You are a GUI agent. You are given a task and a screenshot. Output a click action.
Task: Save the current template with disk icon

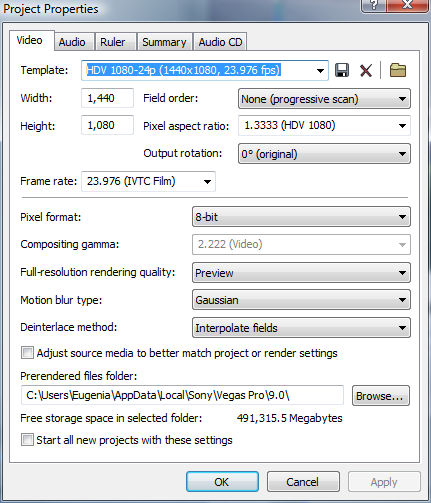tap(342, 70)
